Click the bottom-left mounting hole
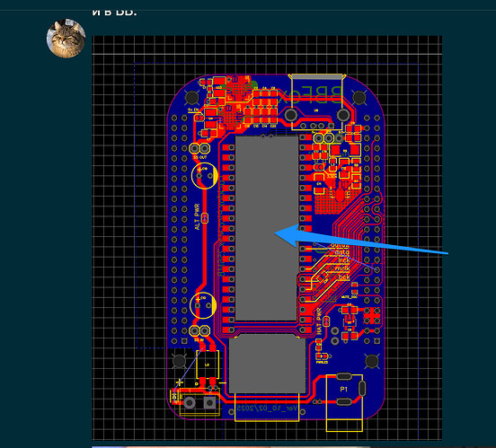This screenshot has height=448, width=496. coord(180,361)
